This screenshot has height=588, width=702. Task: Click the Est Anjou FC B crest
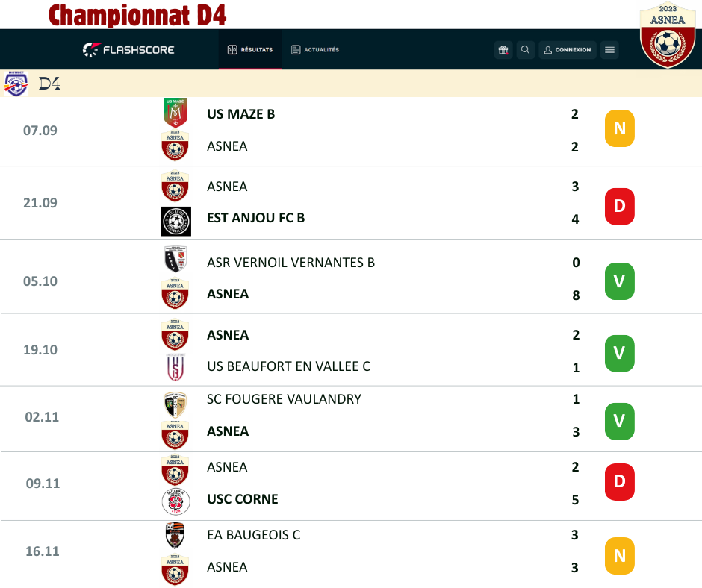tap(175, 221)
